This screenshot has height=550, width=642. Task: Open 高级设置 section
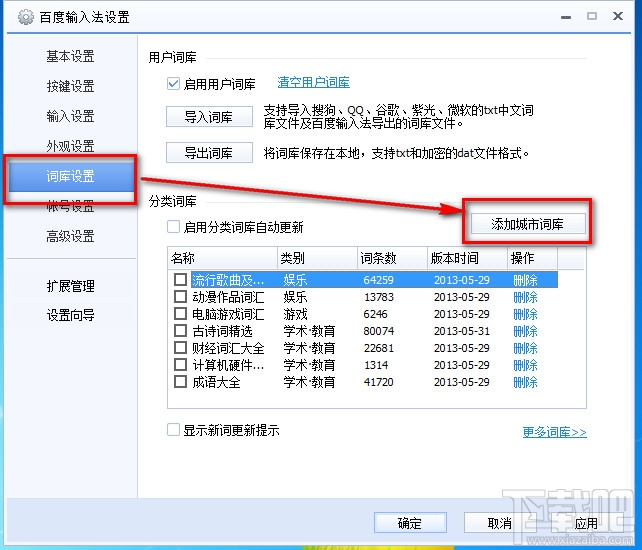[x=70, y=236]
